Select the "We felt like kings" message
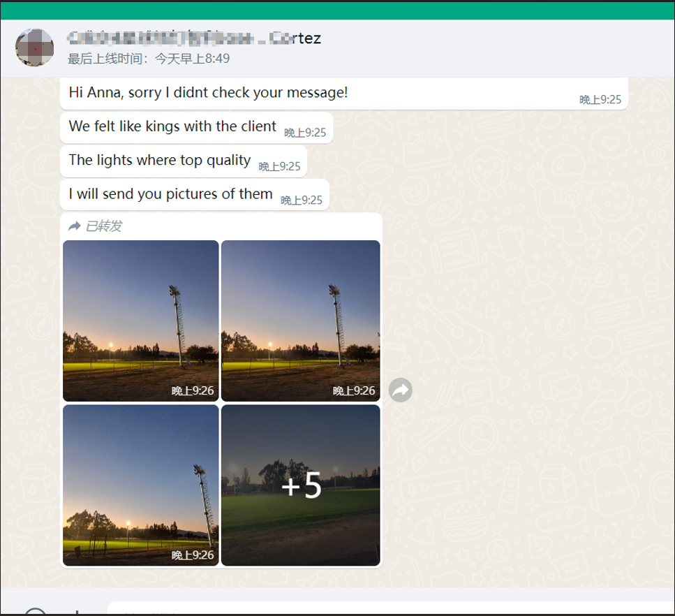This screenshot has width=675, height=616. point(172,126)
